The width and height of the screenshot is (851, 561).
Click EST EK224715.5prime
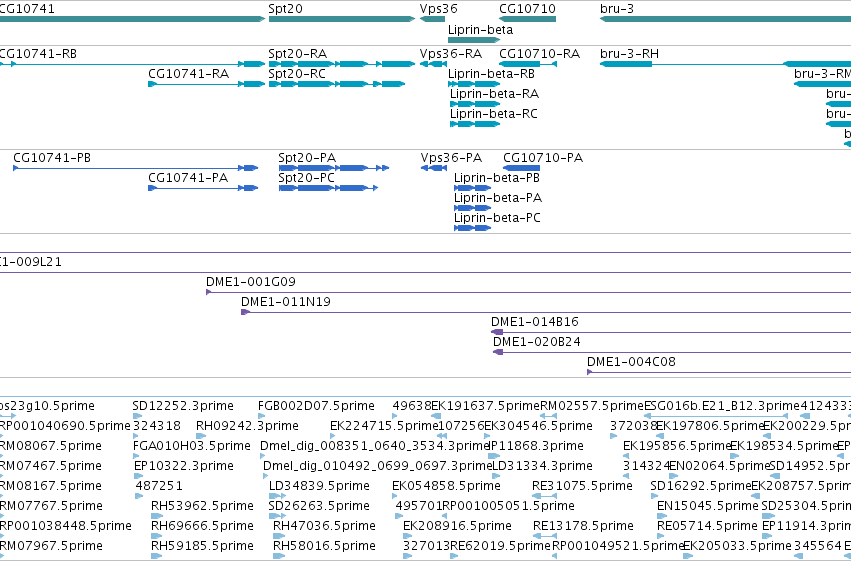coord(384,426)
